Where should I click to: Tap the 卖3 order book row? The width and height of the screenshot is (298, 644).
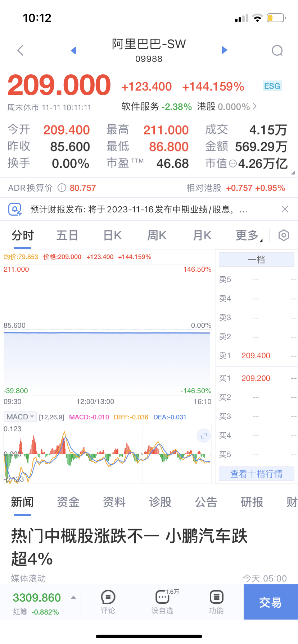tap(257, 318)
